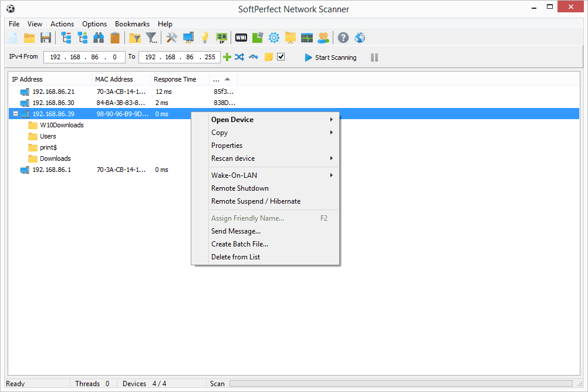The height and width of the screenshot is (392, 588).
Task: Click the folder filter icon
Action: click(134, 38)
